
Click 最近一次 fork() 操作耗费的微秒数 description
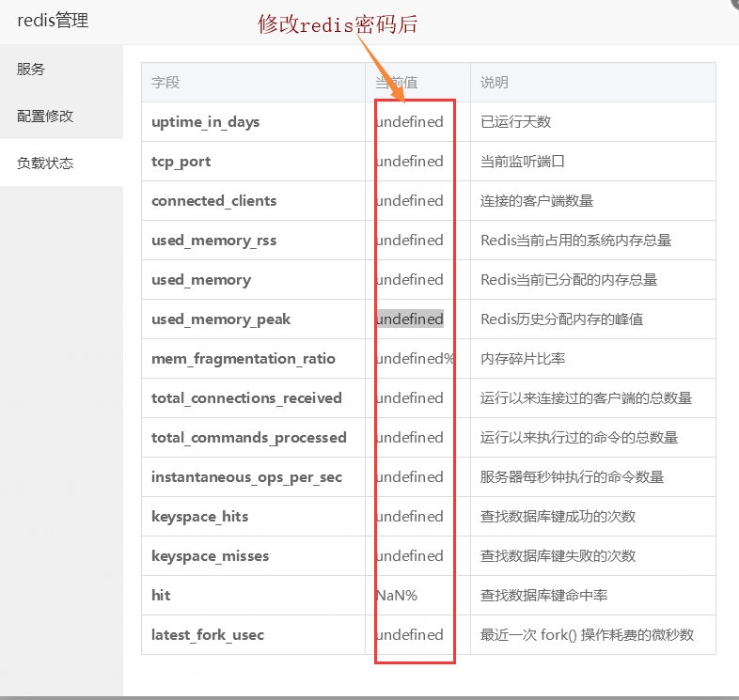(588, 635)
